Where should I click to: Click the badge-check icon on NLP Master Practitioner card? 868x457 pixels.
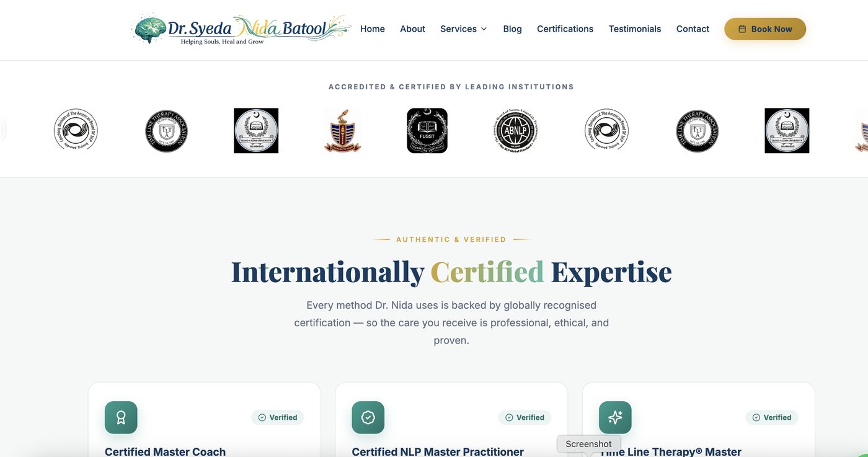[368, 417]
